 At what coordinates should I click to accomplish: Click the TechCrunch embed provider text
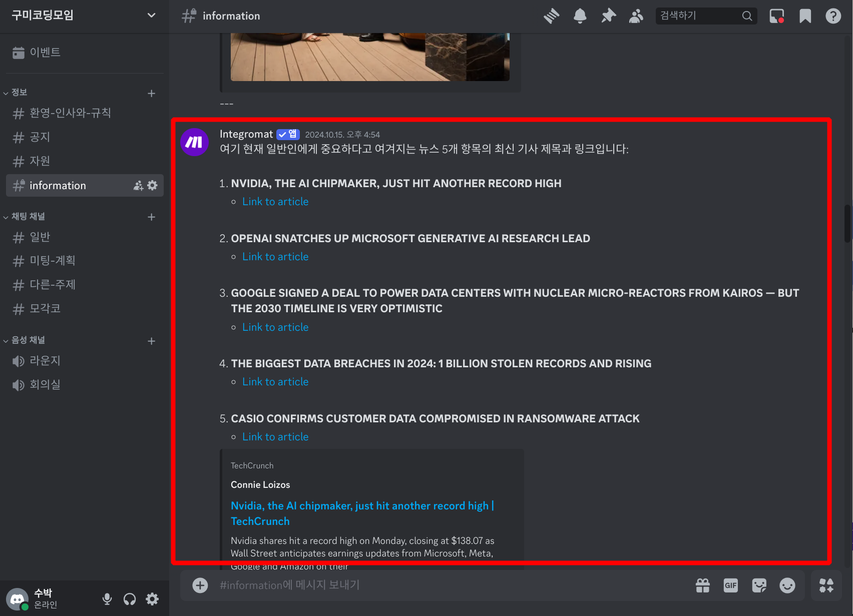(252, 466)
